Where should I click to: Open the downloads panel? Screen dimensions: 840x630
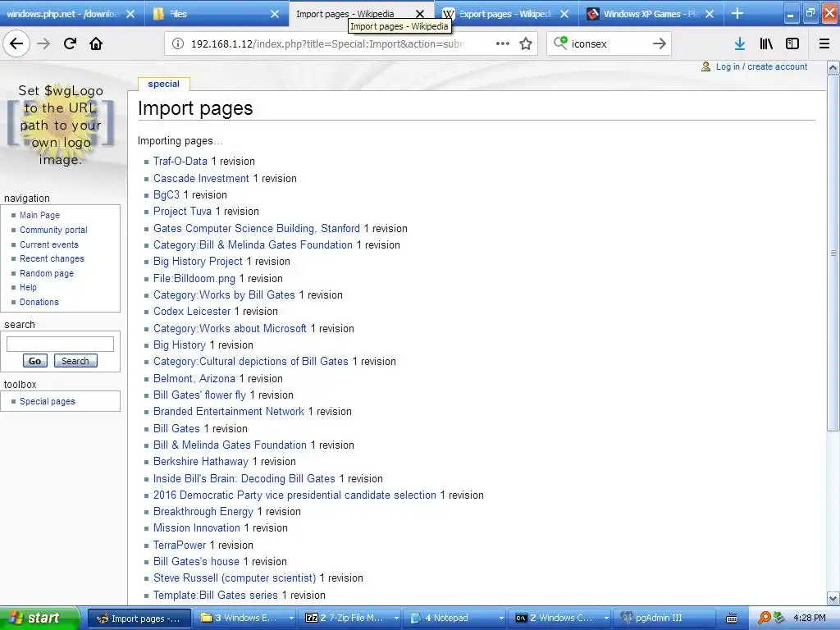740,44
